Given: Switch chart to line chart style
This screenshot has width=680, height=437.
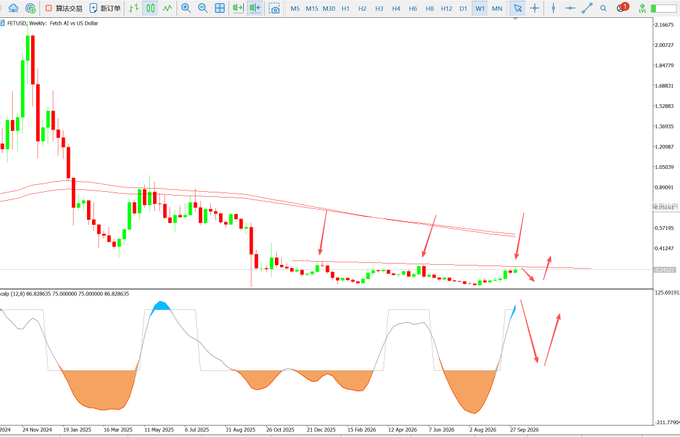Looking at the screenshot, I should (x=167, y=8).
